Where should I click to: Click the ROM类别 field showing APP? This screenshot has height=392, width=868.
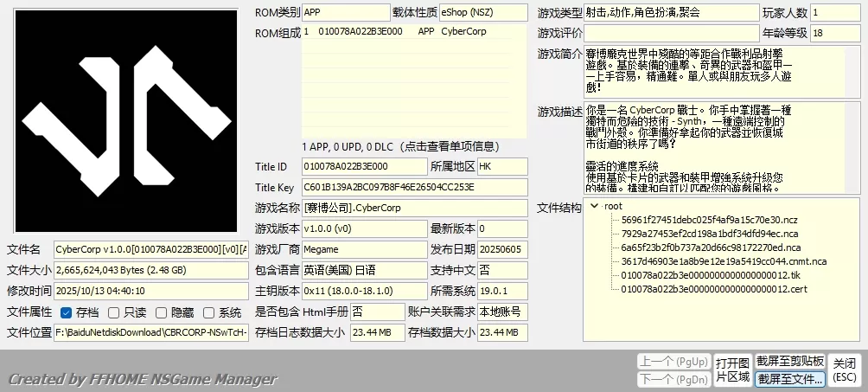[x=346, y=12]
